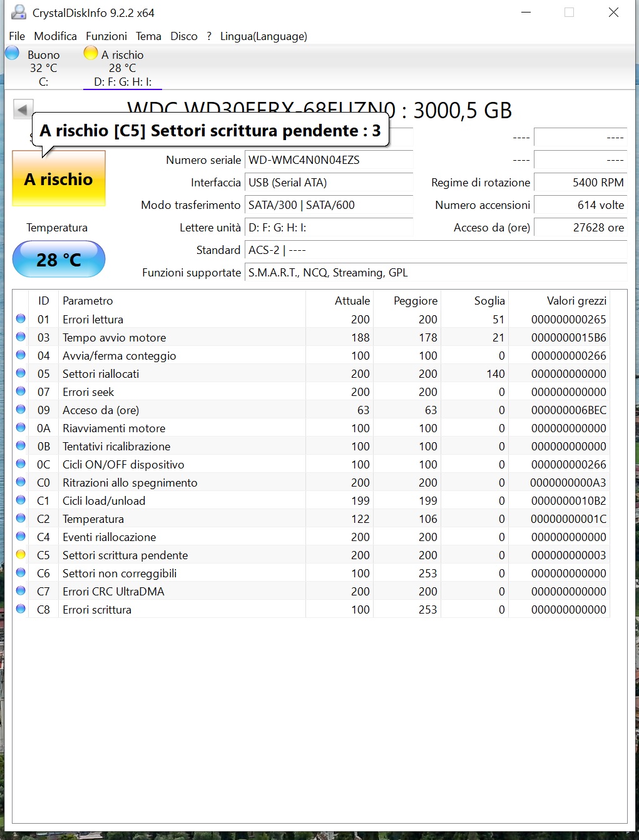Open the File menu
The height and width of the screenshot is (840, 639).
(17, 36)
